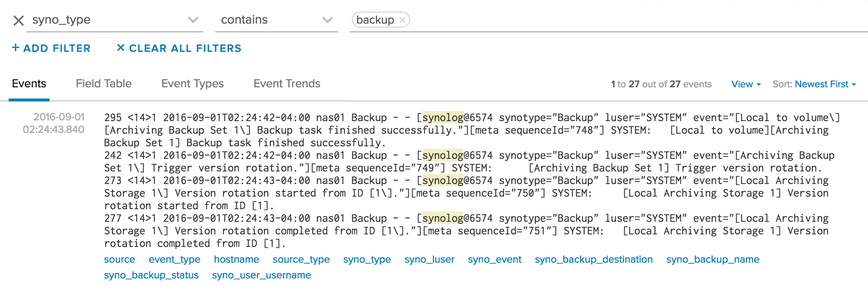Click Add Filter
The image size is (868, 291).
[51, 48]
